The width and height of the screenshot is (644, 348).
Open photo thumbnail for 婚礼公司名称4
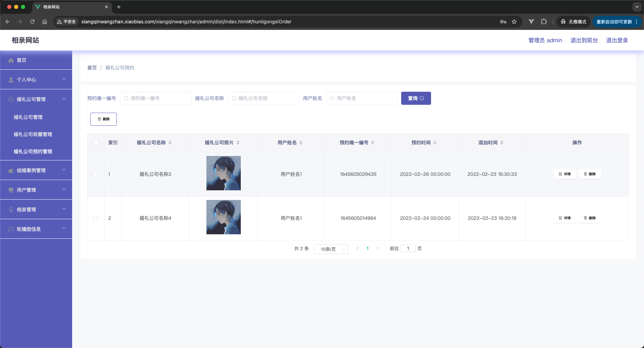coord(224,217)
